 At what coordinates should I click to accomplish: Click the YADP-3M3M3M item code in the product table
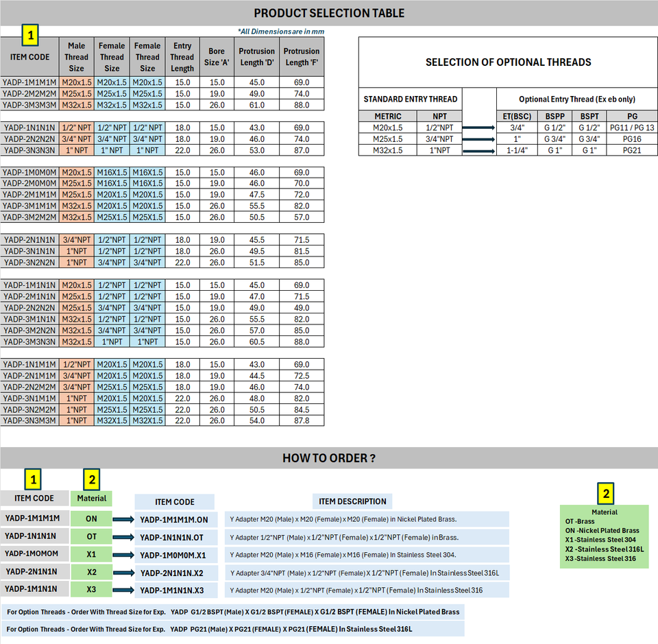(x=30, y=105)
